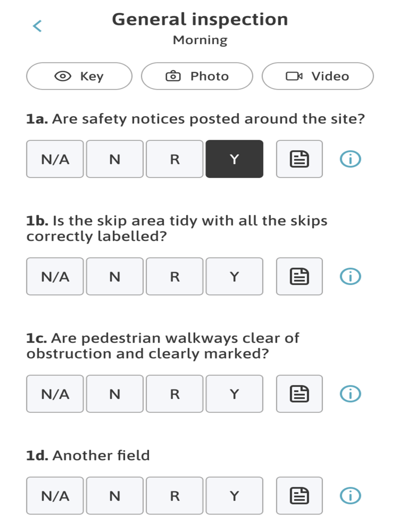Go back using the top-left arrow

click(38, 26)
